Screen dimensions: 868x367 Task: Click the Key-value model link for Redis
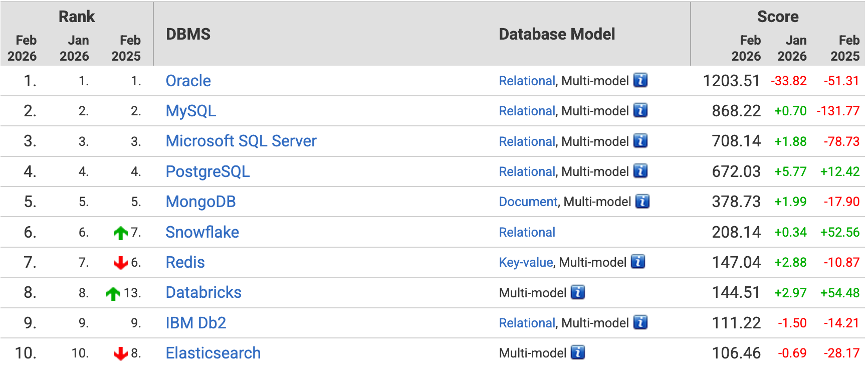click(526, 262)
